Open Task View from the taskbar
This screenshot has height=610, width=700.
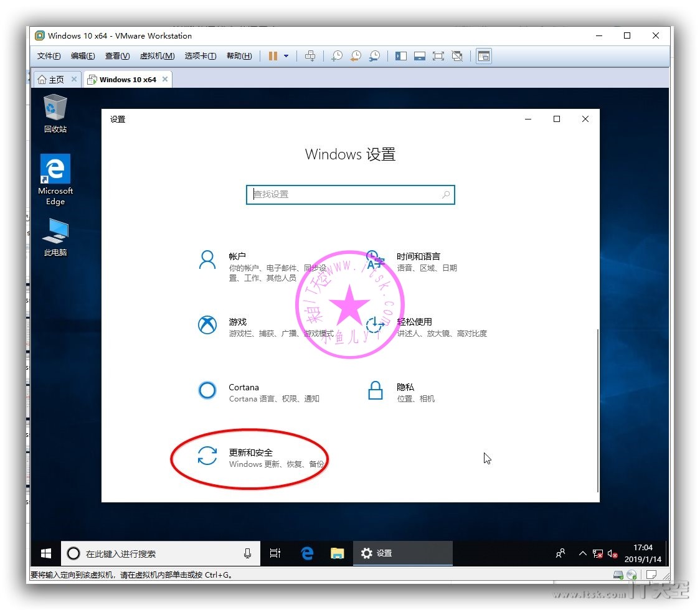click(x=275, y=554)
